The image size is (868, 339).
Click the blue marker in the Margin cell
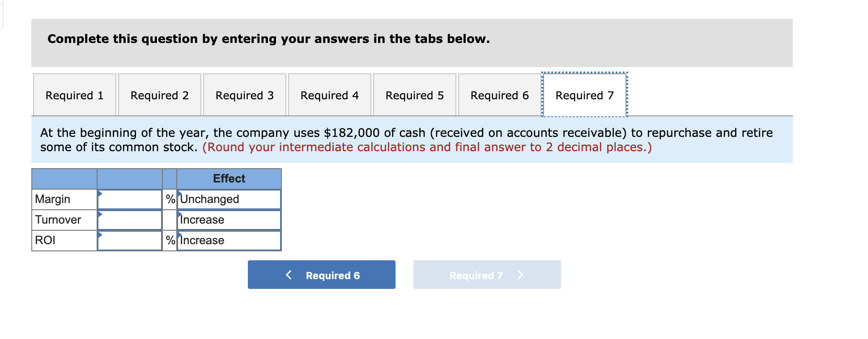[x=99, y=193]
